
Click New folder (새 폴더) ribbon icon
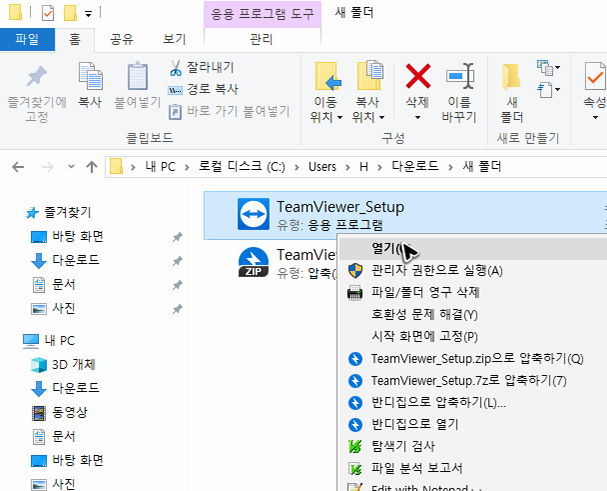click(511, 77)
